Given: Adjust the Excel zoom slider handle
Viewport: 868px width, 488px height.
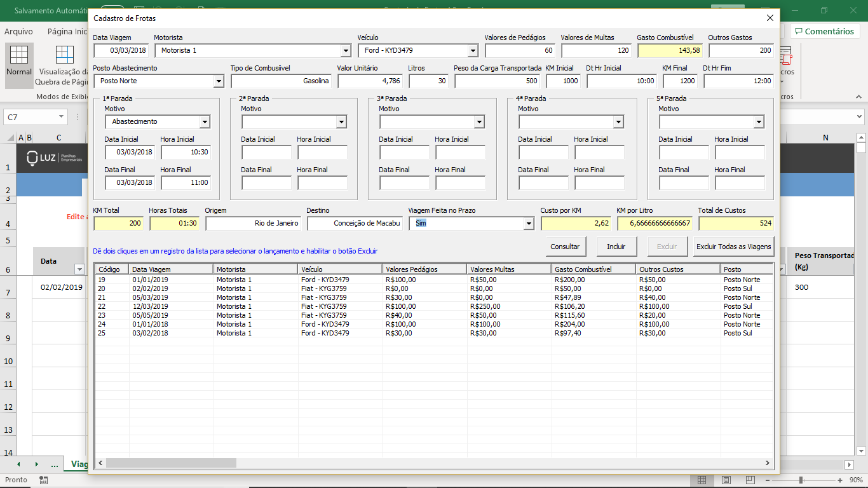Looking at the screenshot, I should coord(801,480).
